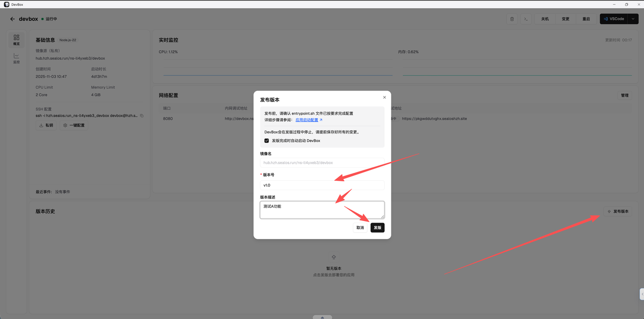Toggle 发版完成时自动启动 DevBox checkbox
Screen dimensions: 644x319
[x=267, y=141]
